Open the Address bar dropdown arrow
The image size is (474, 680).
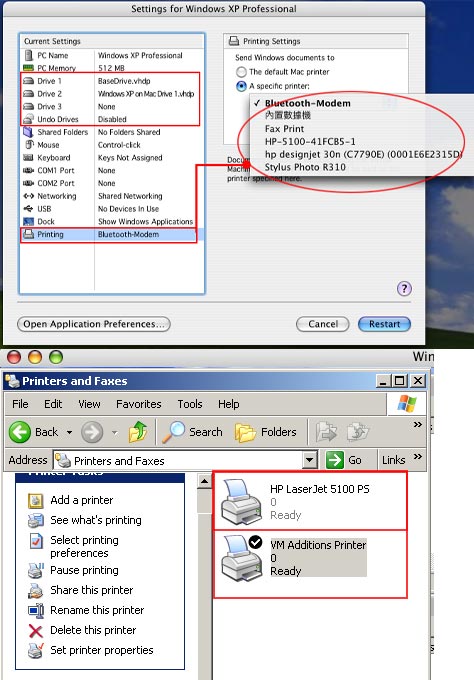[x=310, y=460]
